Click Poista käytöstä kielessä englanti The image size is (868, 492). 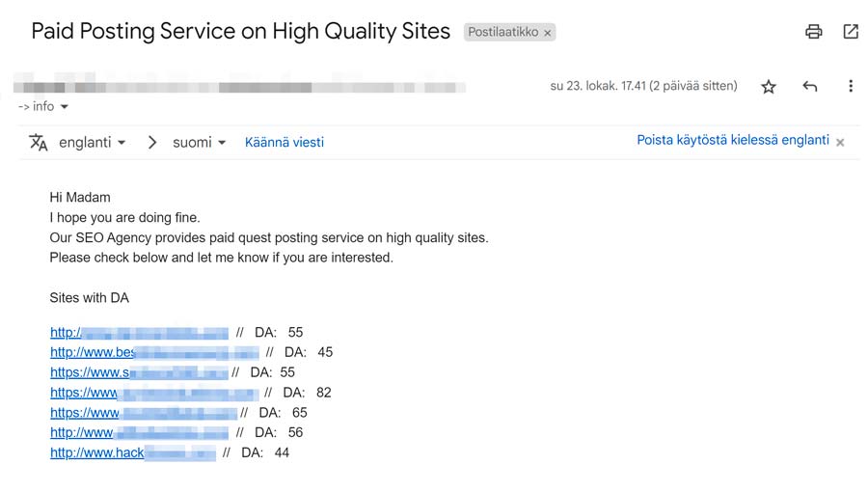point(733,140)
